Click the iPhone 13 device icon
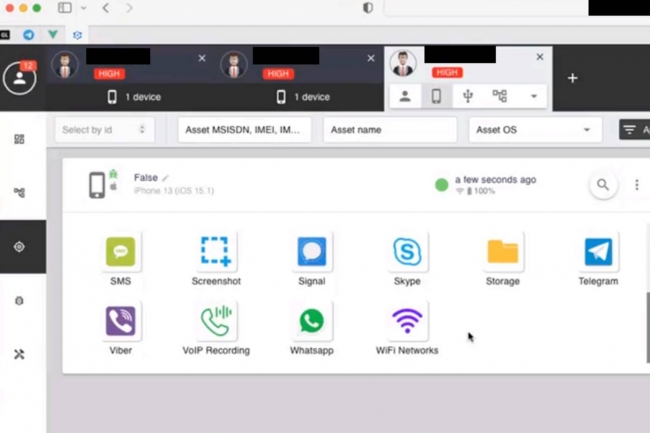 coord(97,185)
